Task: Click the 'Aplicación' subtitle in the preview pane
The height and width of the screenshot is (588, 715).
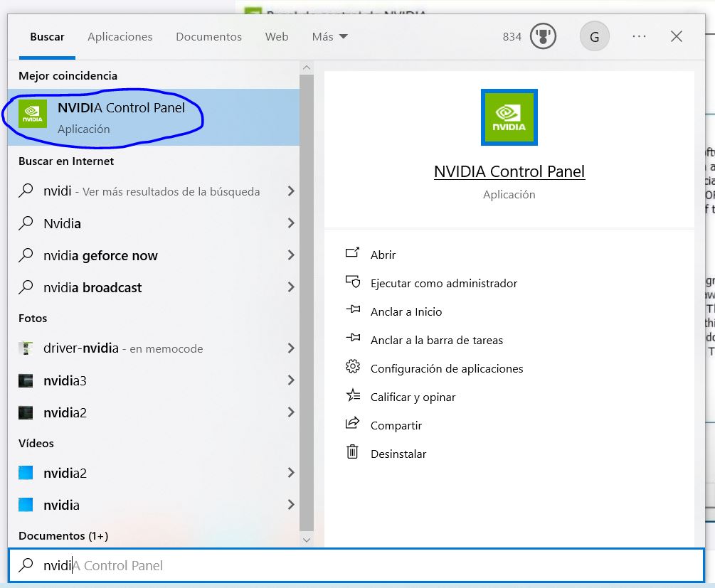Action: (509, 195)
